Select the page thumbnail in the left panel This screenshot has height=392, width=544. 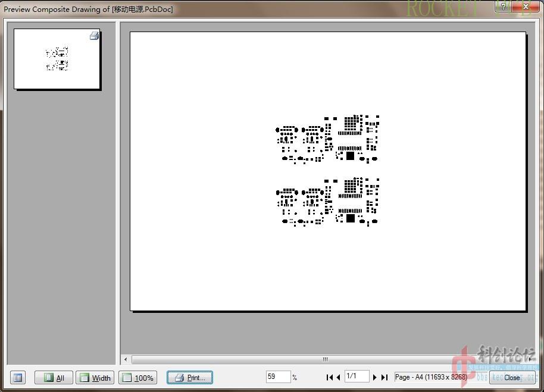pos(57,58)
